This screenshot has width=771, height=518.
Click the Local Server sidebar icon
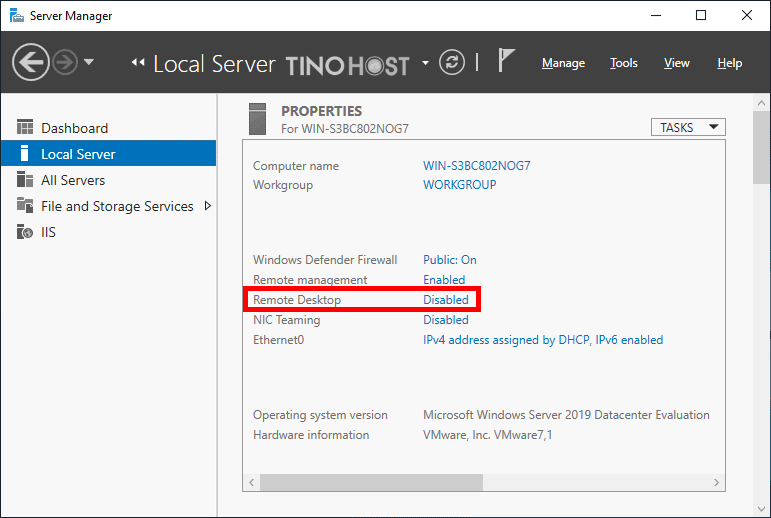pyautogui.click(x=25, y=153)
